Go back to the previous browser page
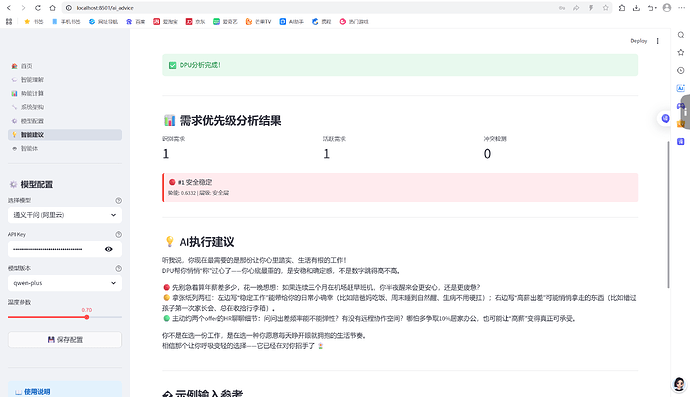This screenshot has height=397, width=690. tap(9, 8)
